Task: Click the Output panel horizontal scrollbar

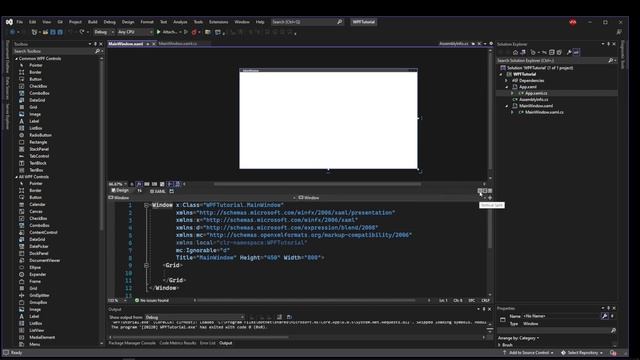Action: (200, 337)
